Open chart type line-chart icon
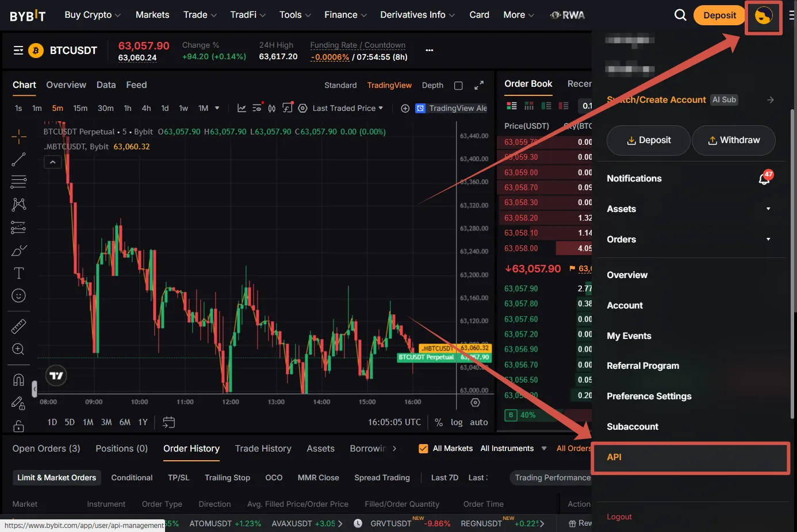Viewport: 797px width, 532px height. [x=242, y=108]
